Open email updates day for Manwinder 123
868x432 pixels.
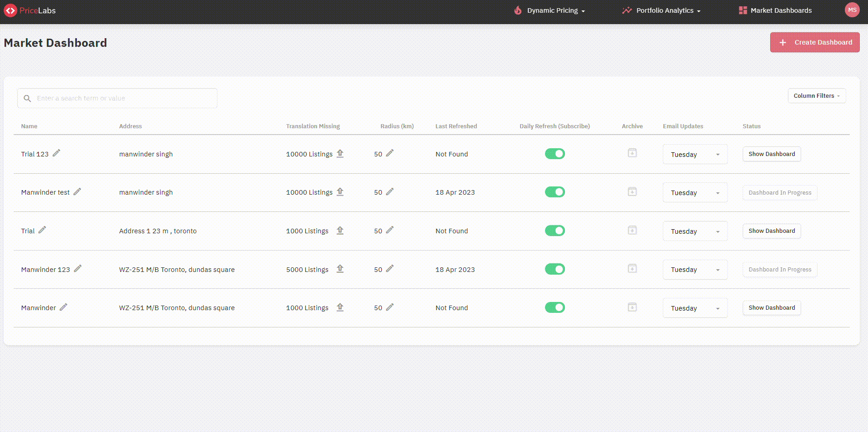tap(695, 270)
